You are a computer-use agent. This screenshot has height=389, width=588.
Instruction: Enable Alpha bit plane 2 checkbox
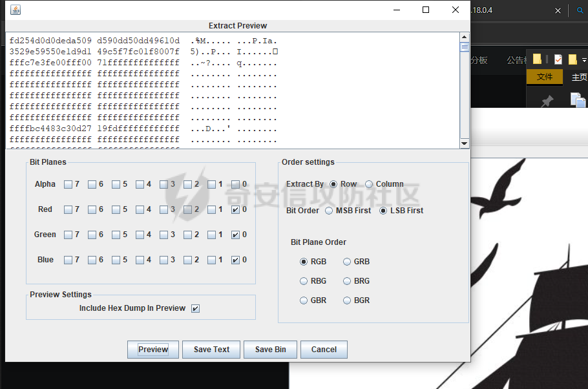(x=187, y=184)
